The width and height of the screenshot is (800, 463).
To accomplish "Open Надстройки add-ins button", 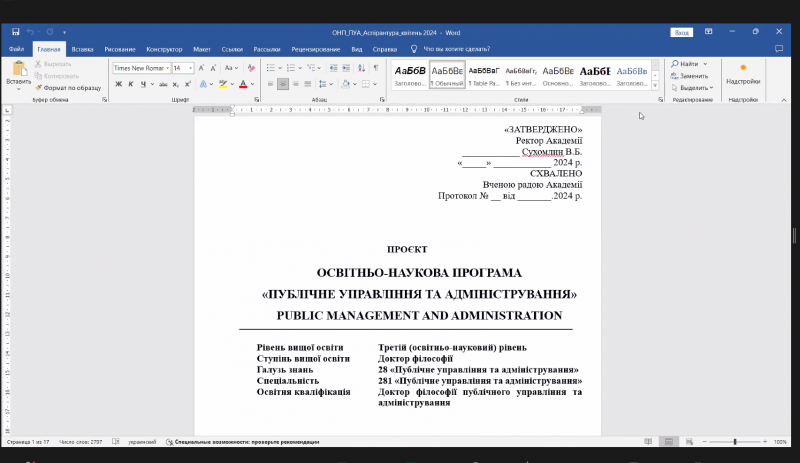I will (x=743, y=74).
